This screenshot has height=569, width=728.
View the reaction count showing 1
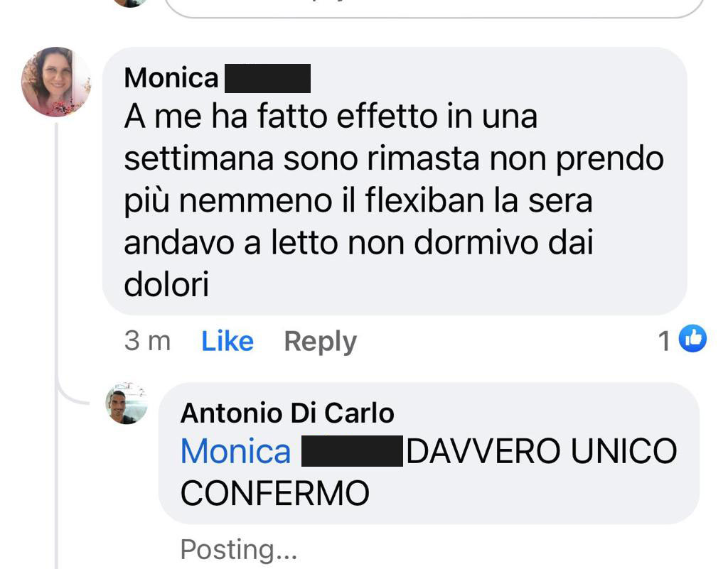(664, 341)
